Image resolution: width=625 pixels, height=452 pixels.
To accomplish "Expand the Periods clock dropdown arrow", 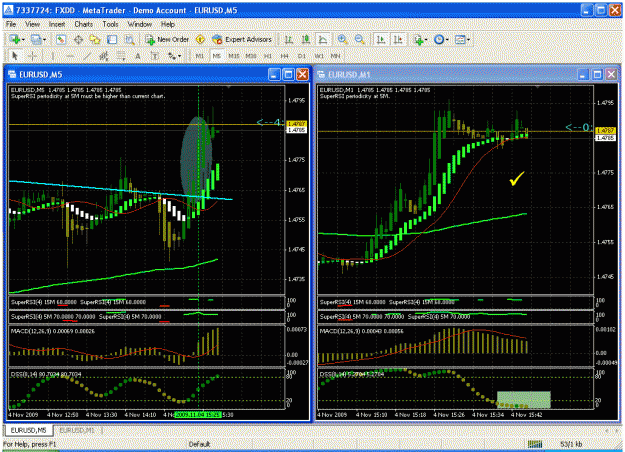I will (x=447, y=40).
